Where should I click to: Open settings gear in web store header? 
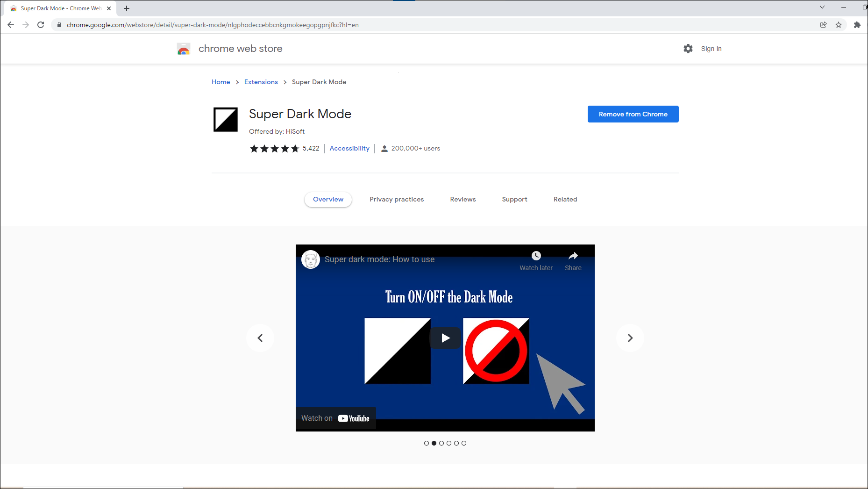[x=688, y=49]
